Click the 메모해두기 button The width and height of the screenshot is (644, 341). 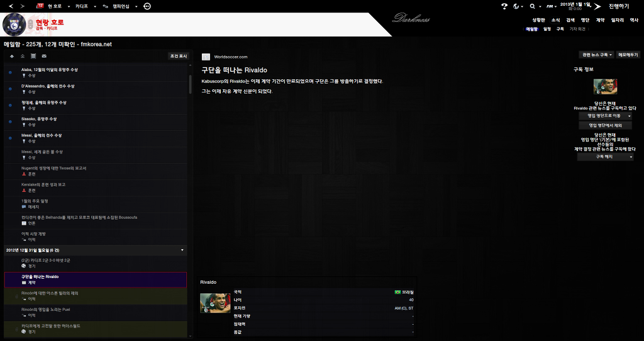[628, 55]
